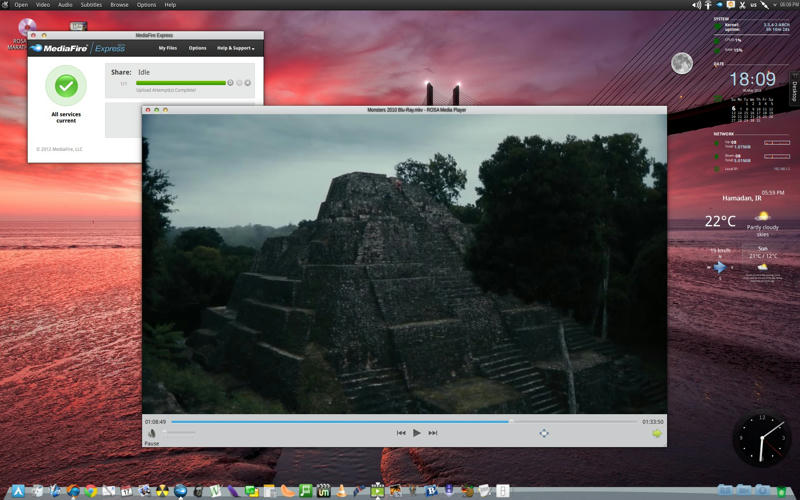Click the top-left corner menu bar icon
Viewport: 800px width, 500px height.
(x=5, y=5)
